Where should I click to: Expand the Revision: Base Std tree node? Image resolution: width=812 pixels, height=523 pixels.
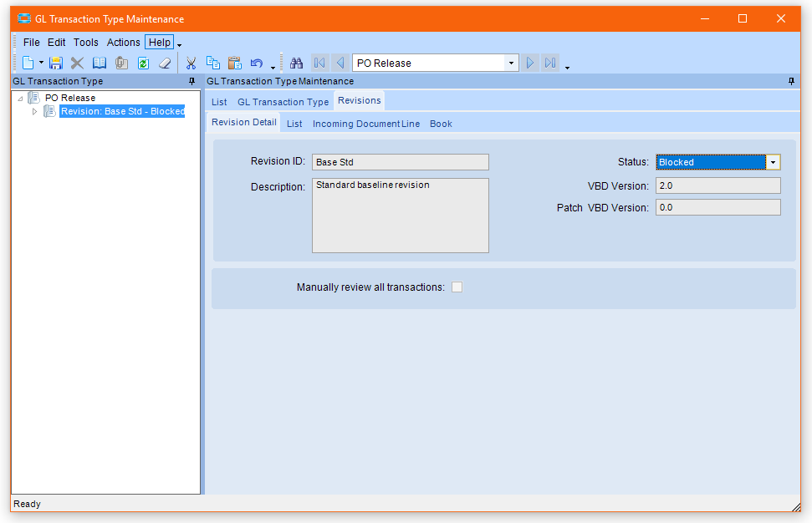tap(35, 111)
